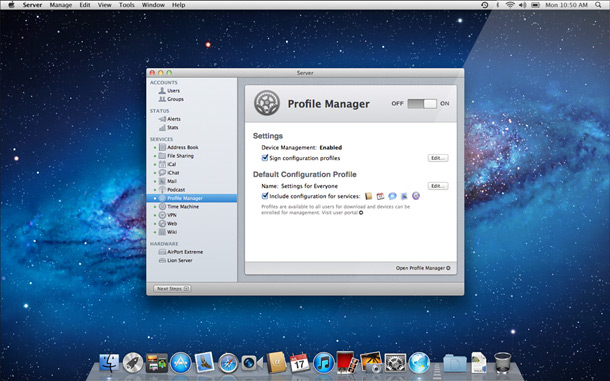Click Edit button beside Settings for Everyone
This screenshot has width=610, height=381.
[438, 186]
